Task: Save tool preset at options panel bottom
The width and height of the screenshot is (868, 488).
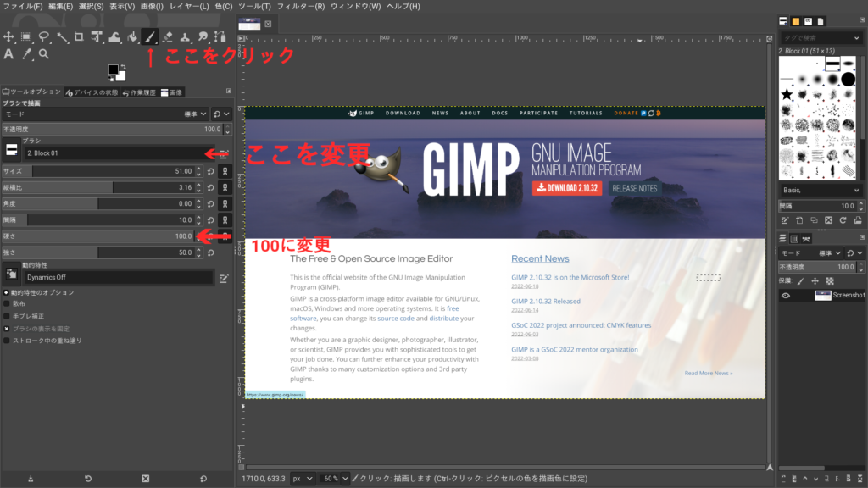Action: 31,479
